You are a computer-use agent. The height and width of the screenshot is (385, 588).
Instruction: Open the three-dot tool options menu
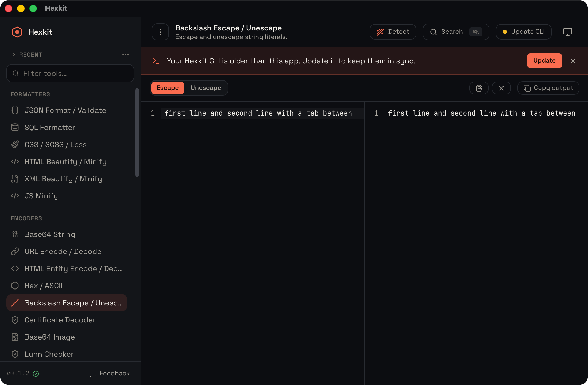[x=160, y=32]
